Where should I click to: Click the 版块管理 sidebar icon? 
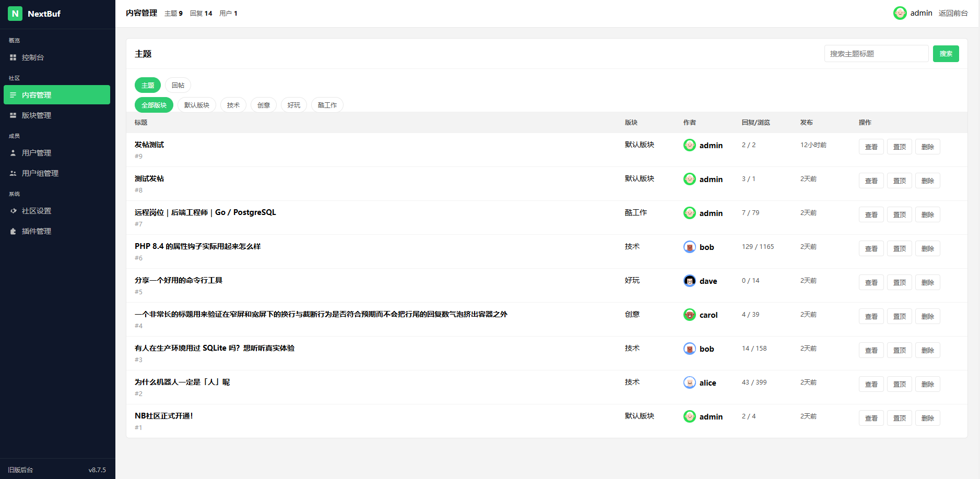coord(13,115)
